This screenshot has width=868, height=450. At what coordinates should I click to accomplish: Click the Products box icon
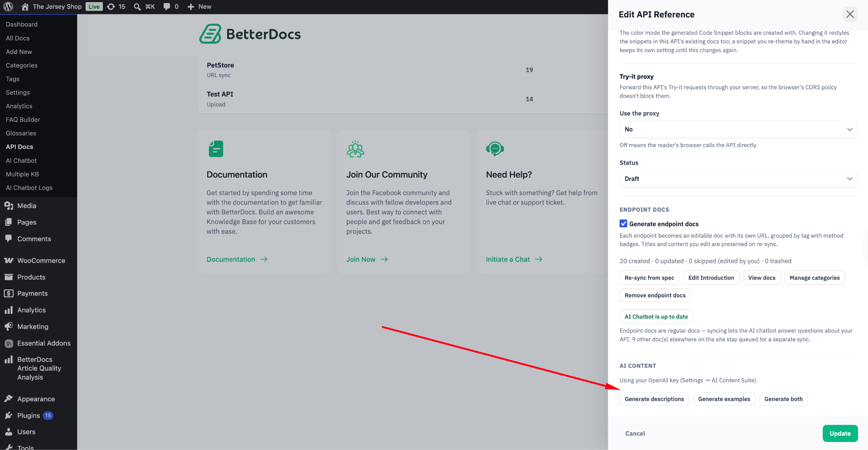point(8,277)
